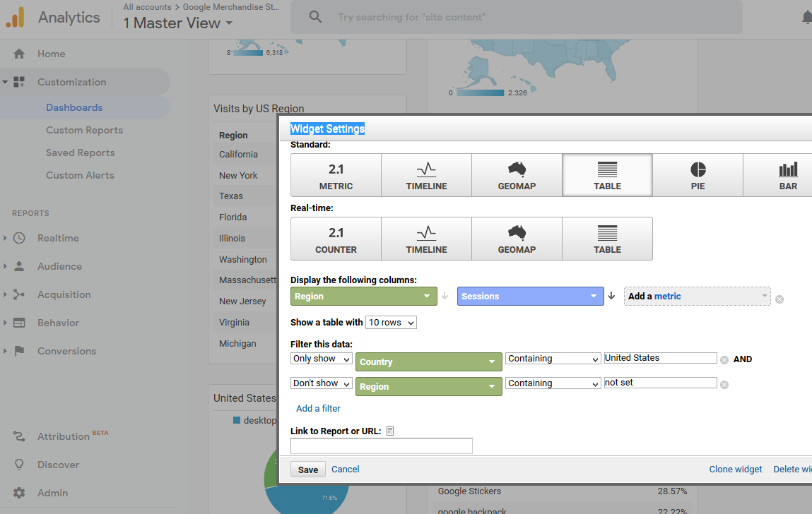Click the link report picker icon
This screenshot has width=812, height=514.
tap(390, 431)
